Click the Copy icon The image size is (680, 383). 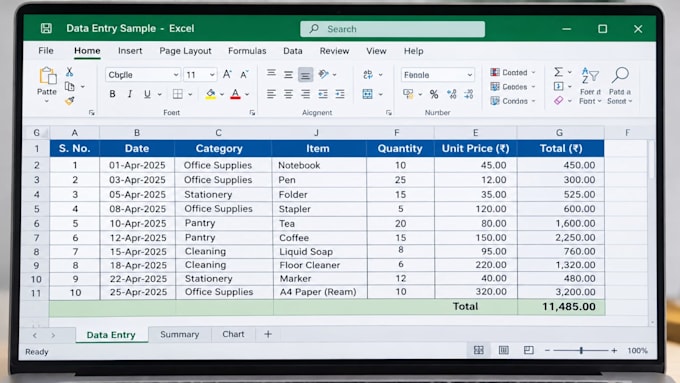coord(69,86)
